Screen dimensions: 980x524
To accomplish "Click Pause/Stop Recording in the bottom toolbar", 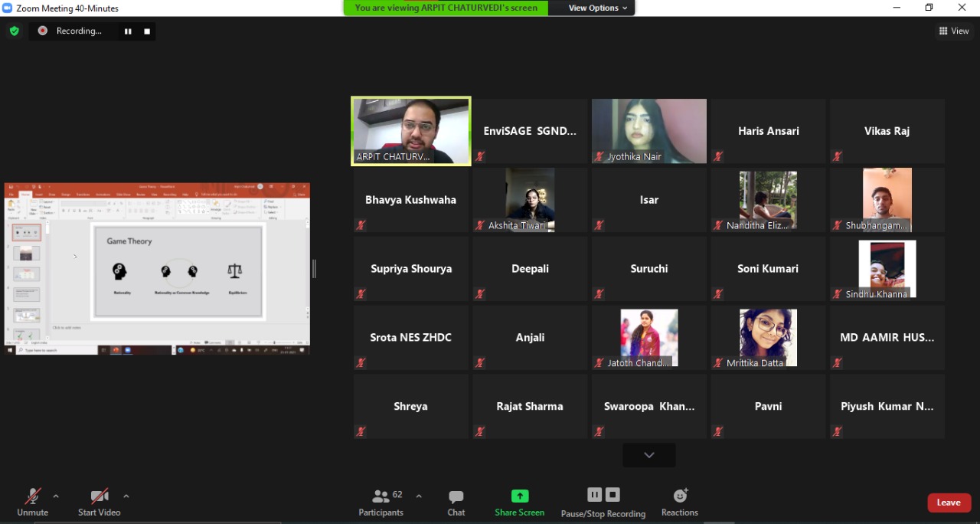I will [603, 502].
